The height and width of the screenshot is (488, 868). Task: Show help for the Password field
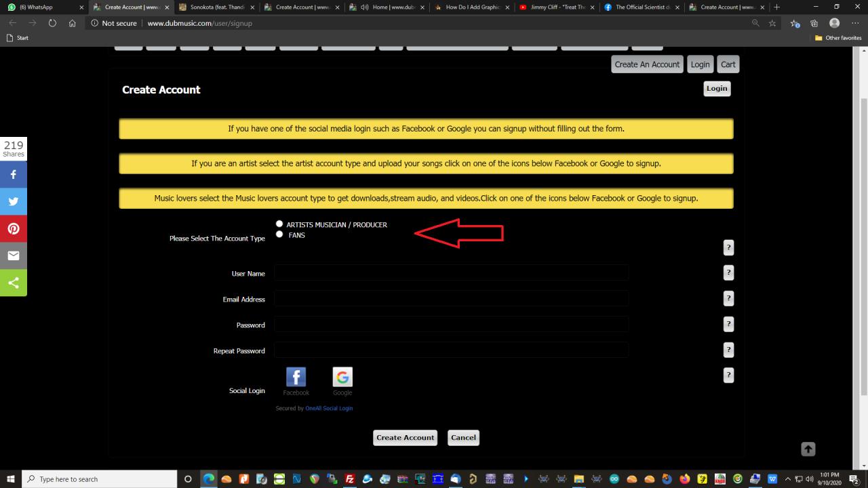tap(729, 324)
